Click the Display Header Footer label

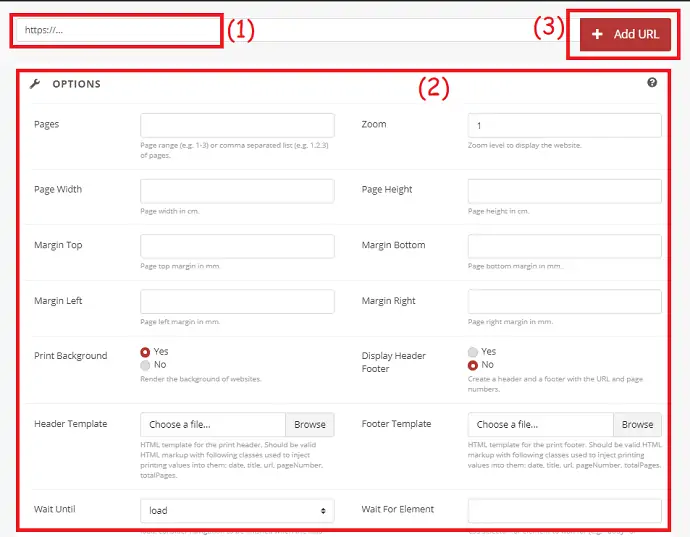click(x=393, y=362)
